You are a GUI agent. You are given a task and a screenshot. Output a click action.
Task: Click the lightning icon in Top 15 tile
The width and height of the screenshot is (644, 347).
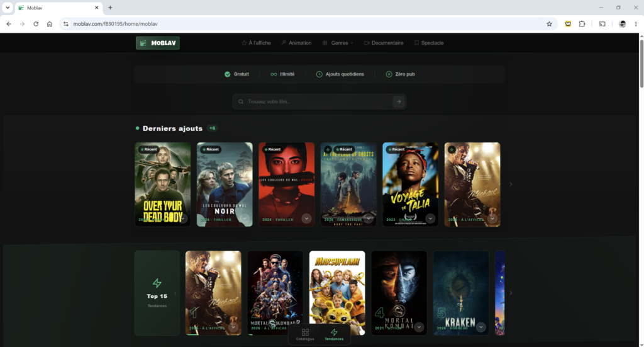tap(157, 283)
